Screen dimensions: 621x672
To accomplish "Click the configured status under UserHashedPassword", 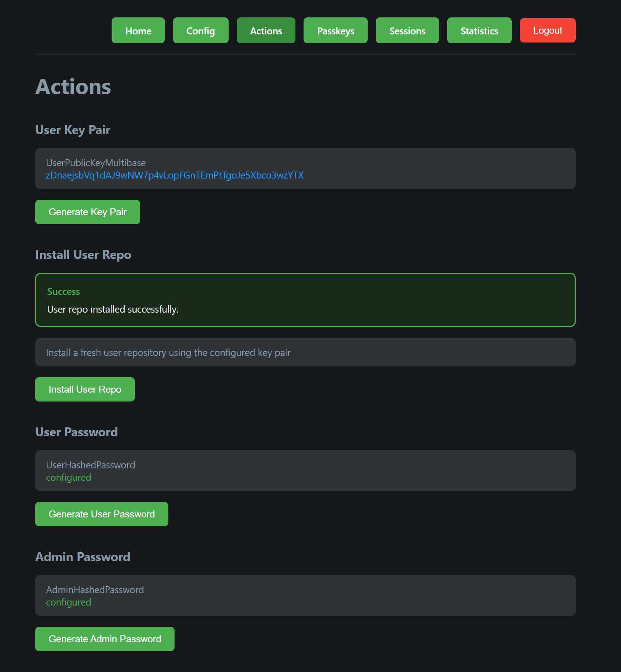I will pyautogui.click(x=68, y=478).
